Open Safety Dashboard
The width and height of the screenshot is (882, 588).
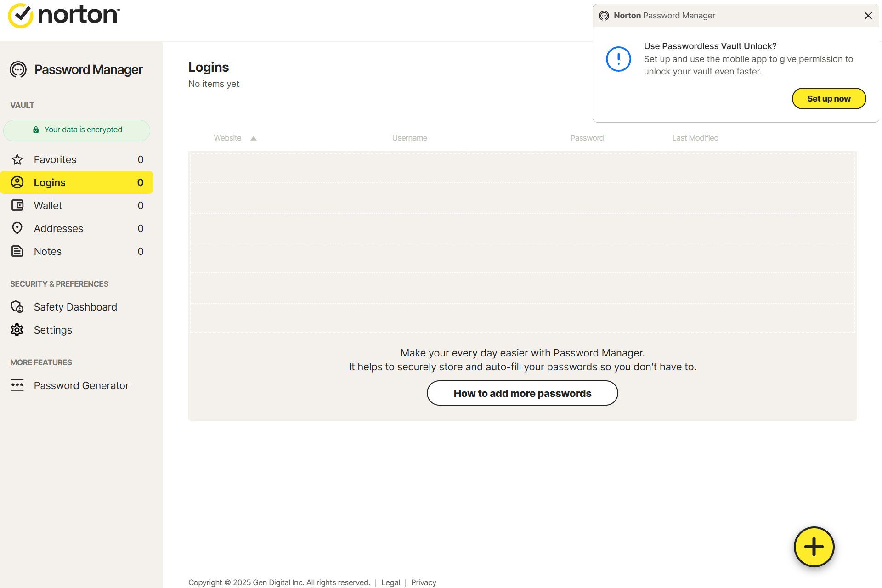(77, 307)
